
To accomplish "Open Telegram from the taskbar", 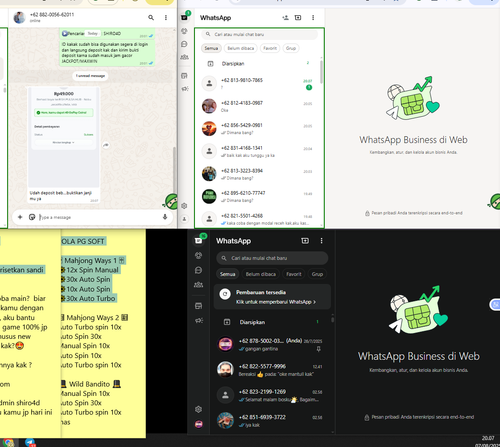I will click(30, 443).
